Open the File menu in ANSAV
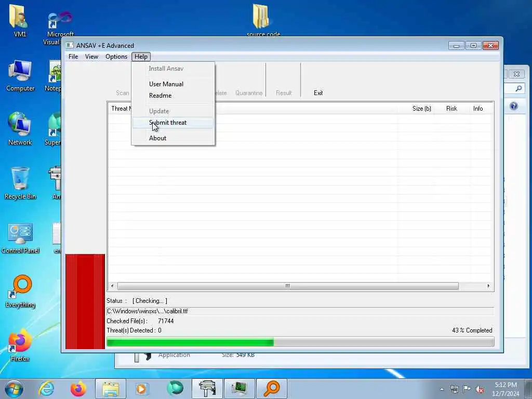The image size is (532, 399). point(73,57)
